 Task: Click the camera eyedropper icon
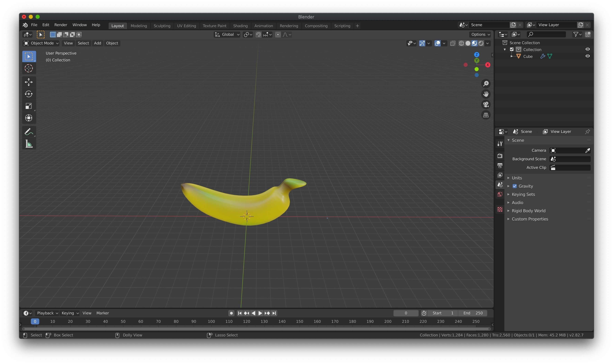point(588,150)
